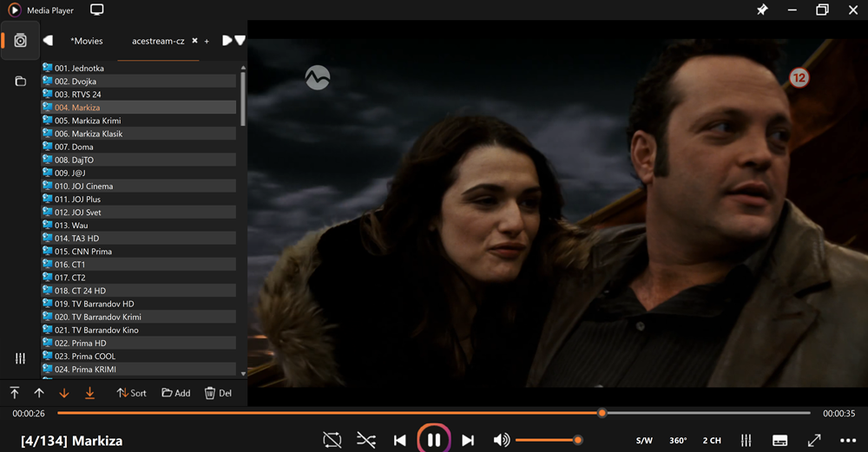Viewport: 868px width, 452px height.
Task: Expand the playlist tabs dropdown arrow
Action: [x=240, y=41]
